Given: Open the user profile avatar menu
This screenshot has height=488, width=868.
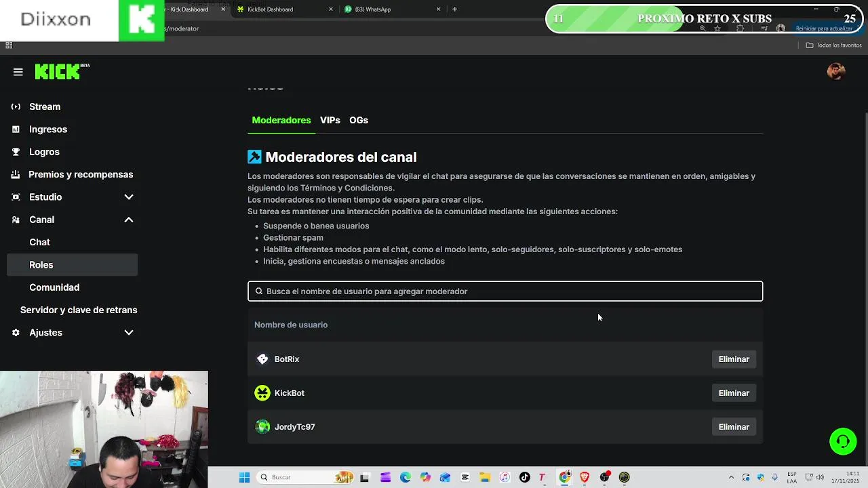Looking at the screenshot, I should (x=836, y=71).
